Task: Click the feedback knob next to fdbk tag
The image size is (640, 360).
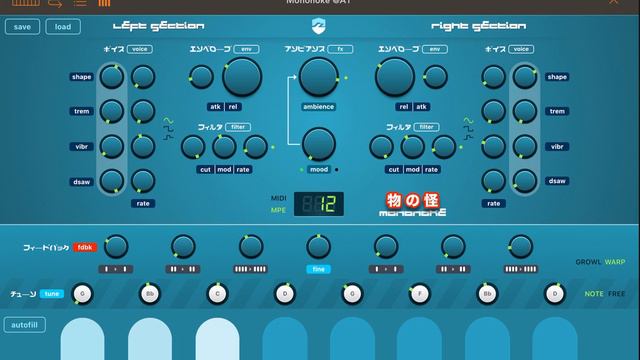Action: click(x=116, y=247)
